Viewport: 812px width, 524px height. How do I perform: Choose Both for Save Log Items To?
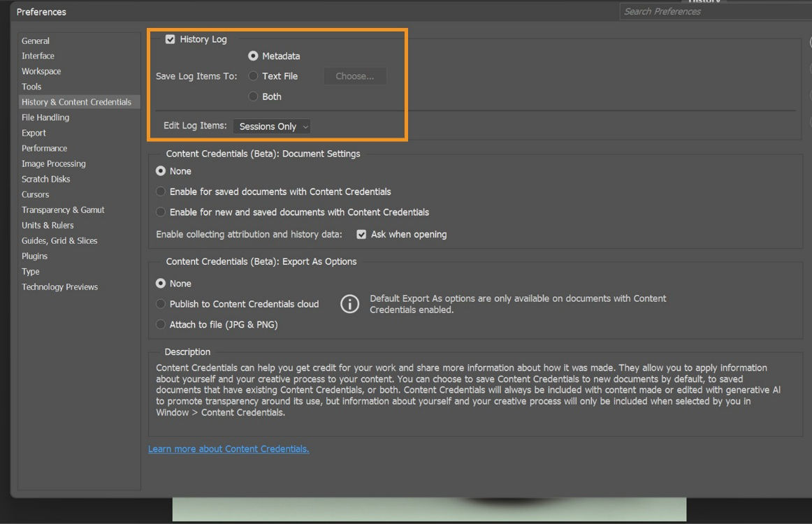coord(252,96)
